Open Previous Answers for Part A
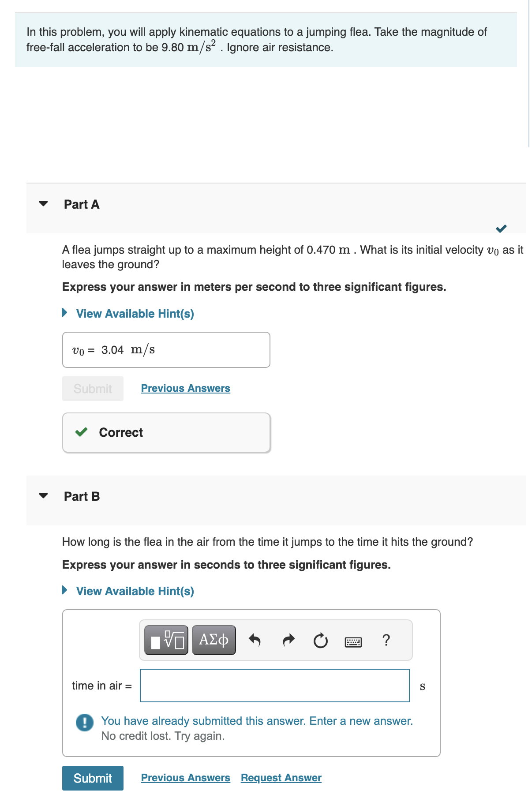Image resolution: width=532 pixels, height=802 pixels. [x=185, y=388]
